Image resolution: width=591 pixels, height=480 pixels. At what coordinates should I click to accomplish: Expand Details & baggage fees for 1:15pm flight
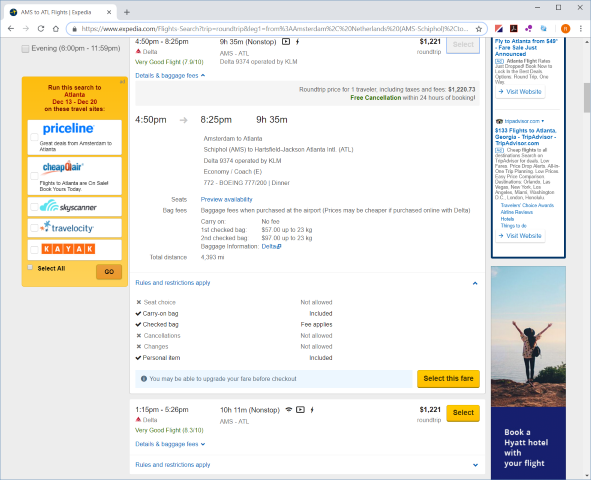tap(170, 444)
